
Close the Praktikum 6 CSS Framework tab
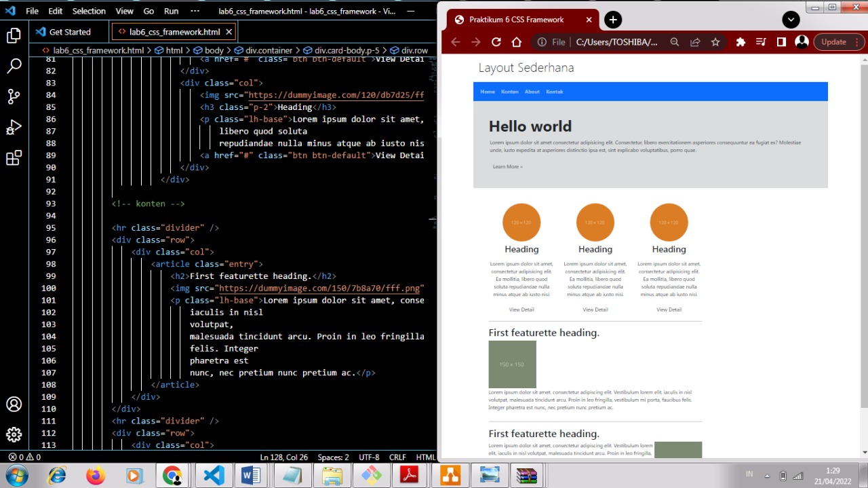[589, 20]
